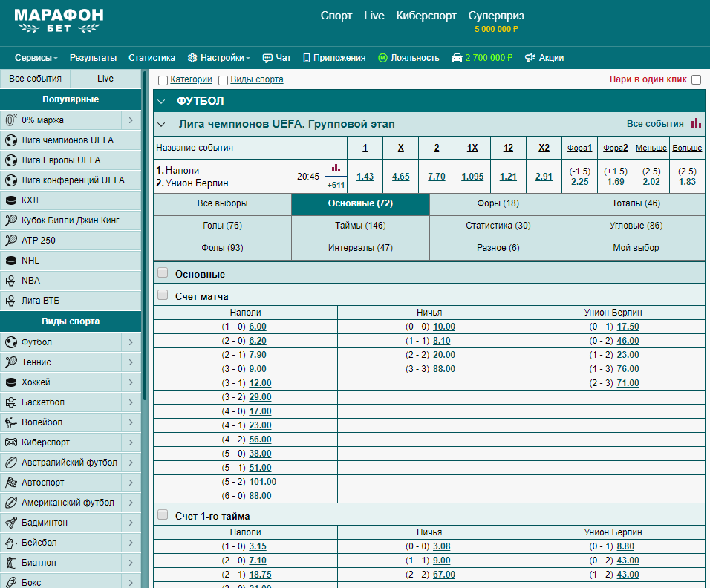710x588 pixels.
Task: Open Napoli match statistics chart icon
Action: coord(336,169)
